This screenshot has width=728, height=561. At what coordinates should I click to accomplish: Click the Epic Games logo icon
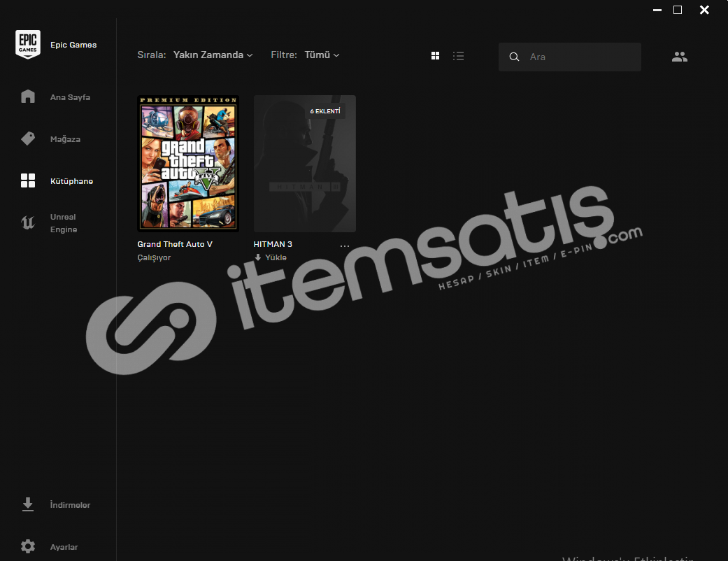tap(28, 45)
